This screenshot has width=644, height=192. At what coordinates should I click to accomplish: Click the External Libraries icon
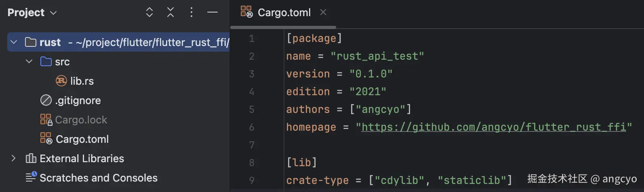coord(31,158)
